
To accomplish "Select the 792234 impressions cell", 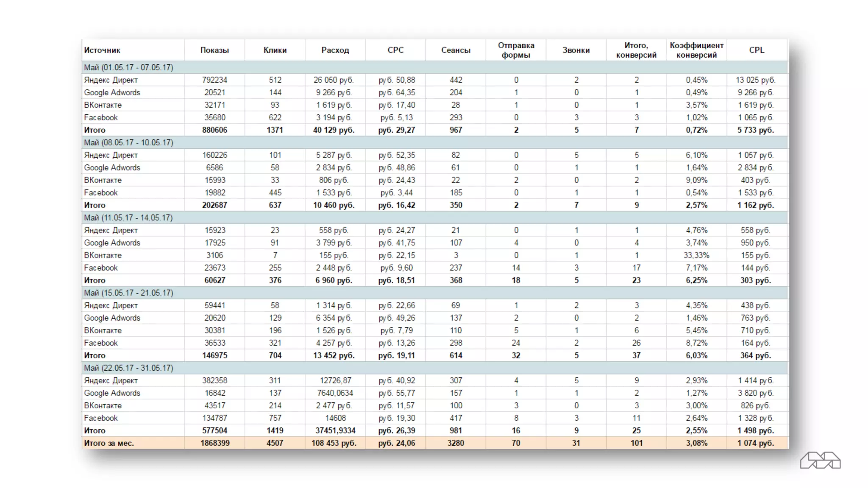I will 214,80.
